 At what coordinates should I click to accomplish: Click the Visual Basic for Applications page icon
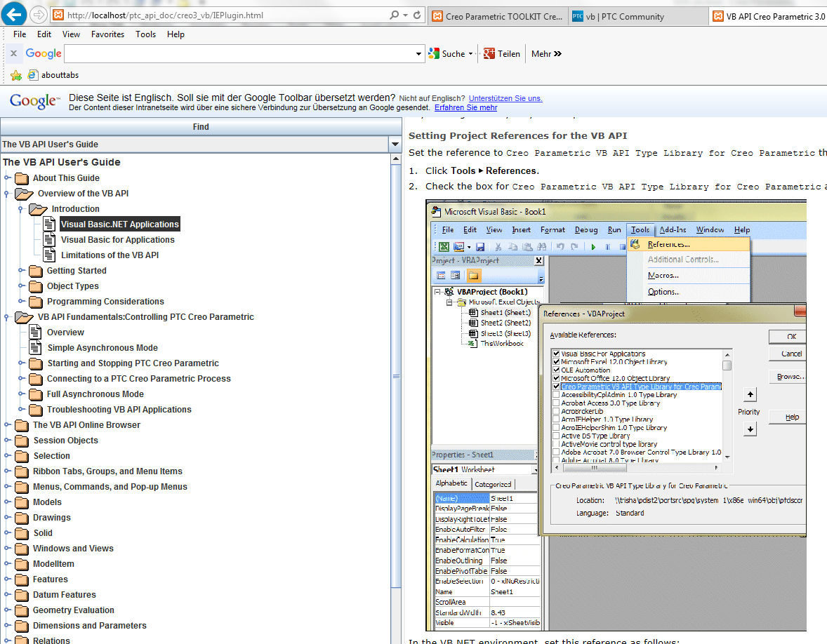pyautogui.click(x=49, y=239)
